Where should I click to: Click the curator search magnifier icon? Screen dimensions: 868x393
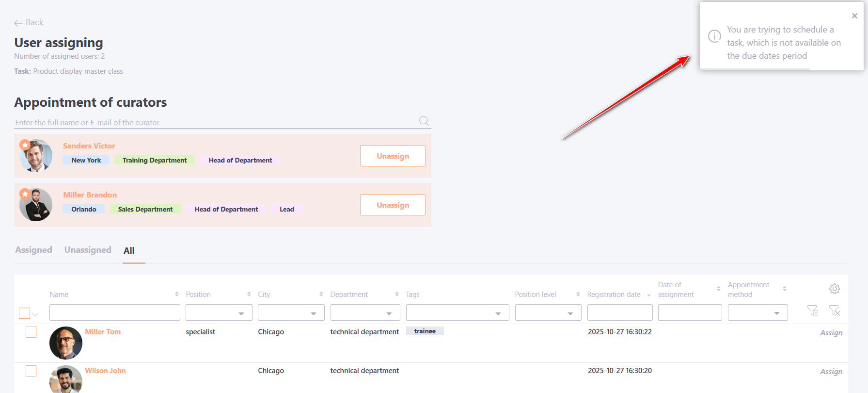424,121
